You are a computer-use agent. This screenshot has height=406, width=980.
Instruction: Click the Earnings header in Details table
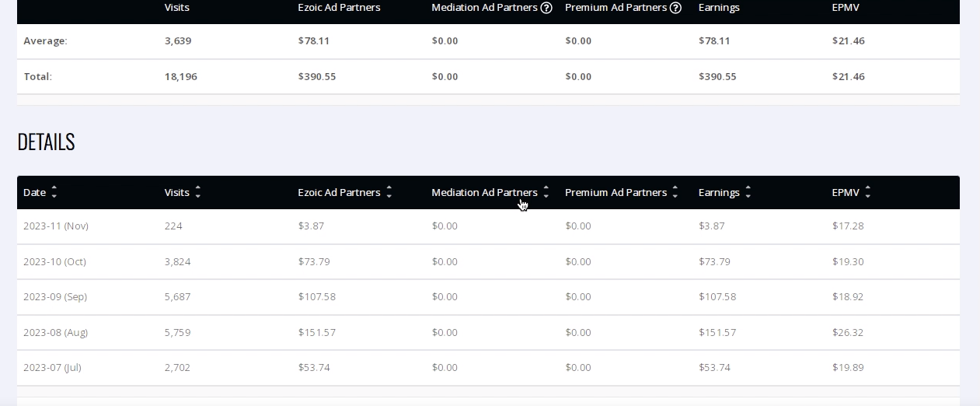719,192
